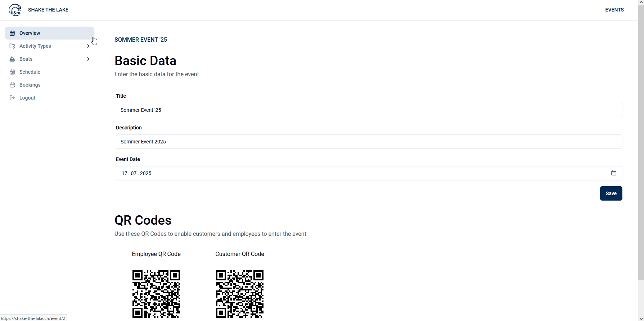
Task: Expand the Boats submenu chevron
Action: (x=88, y=59)
